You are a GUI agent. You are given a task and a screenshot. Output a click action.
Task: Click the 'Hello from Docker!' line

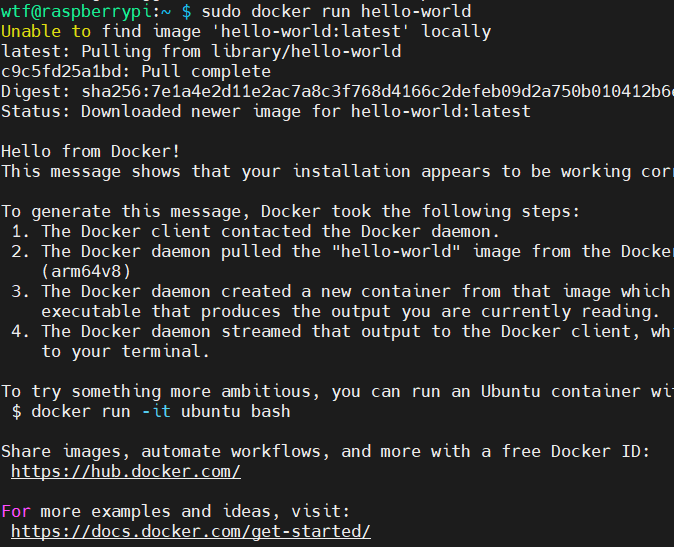click(x=90, y=151)
